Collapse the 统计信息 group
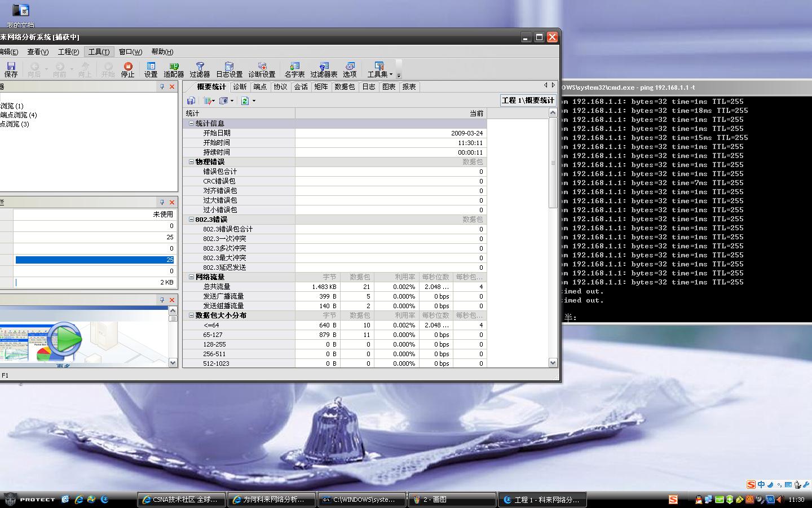 pyautogui.click(x=191, y=124)
